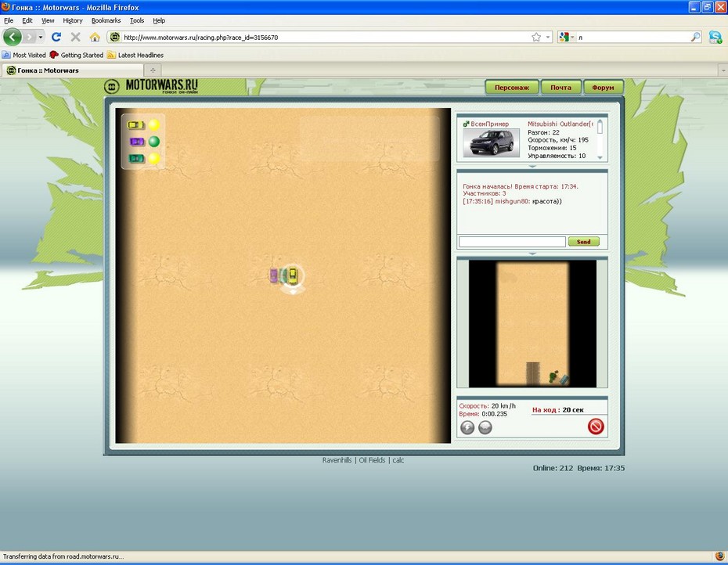Viewport: 728px width, 565px height.
Task: Click the Motorwars.ru logo
Action: [x=153, y=86]
